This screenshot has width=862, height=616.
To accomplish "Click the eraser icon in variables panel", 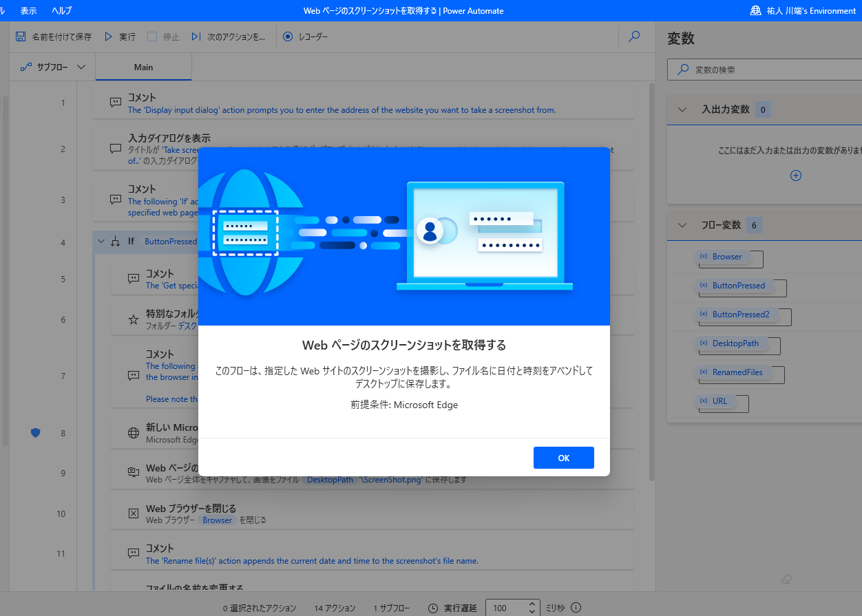I will [x=788, y=580].
